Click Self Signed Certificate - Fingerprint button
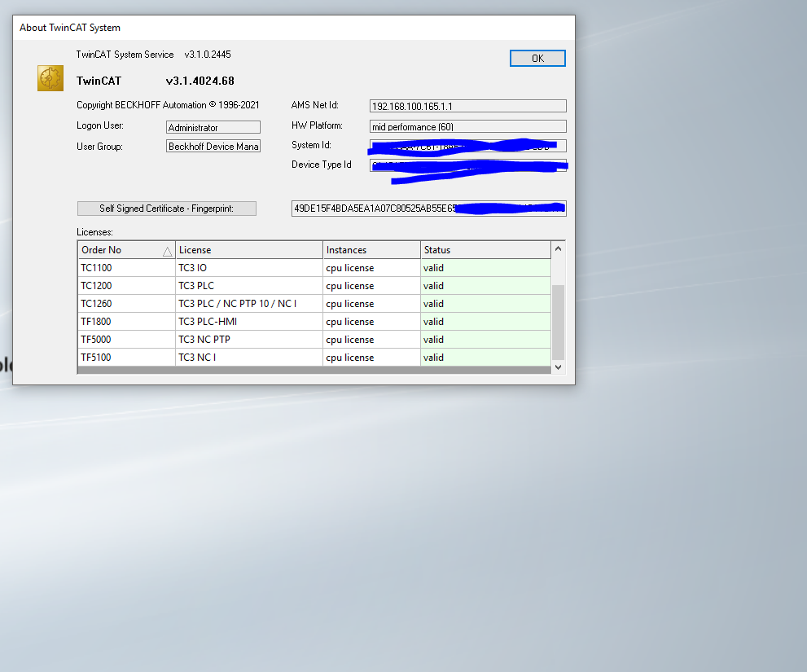 pos(166,209)
